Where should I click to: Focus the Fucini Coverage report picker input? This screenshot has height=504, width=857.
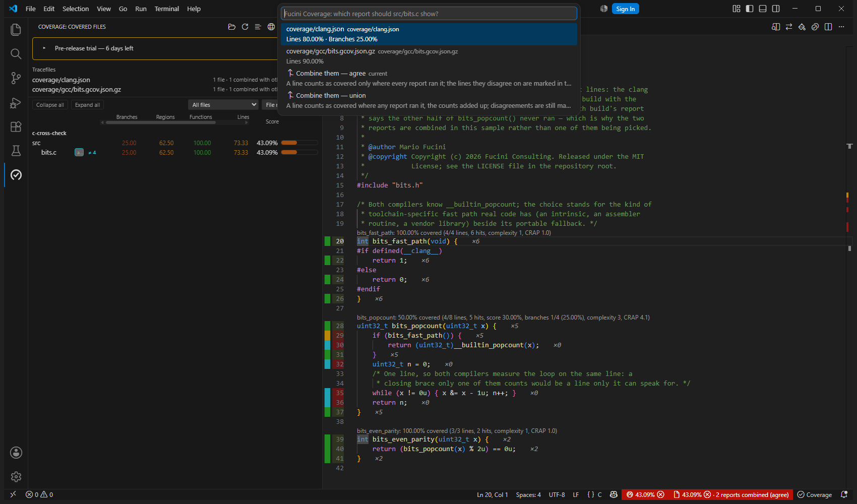click(x=429, y=14)
